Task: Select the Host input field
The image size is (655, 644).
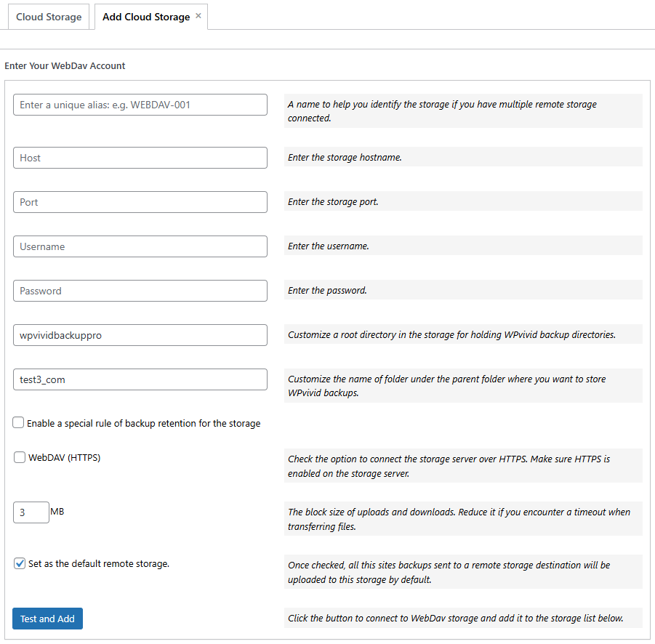Action: coord(140,158)
